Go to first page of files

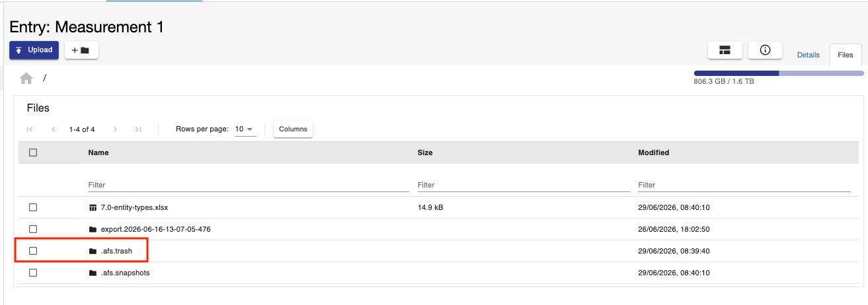pyautogui.click(x=30, y=129)
